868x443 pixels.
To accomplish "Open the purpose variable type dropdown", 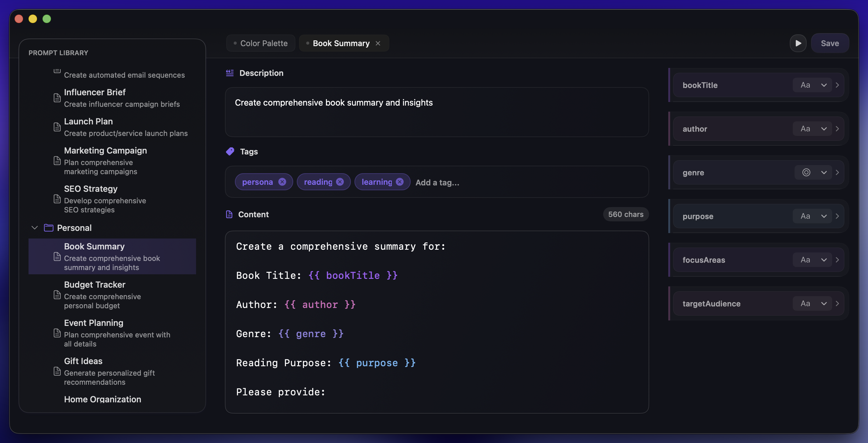I will point(823,216).
